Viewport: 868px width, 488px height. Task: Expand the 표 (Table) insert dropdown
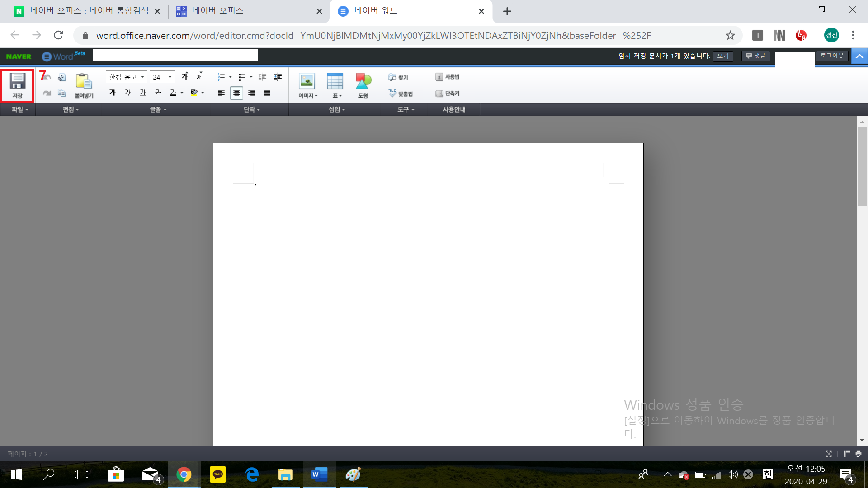tap(340, 96)
